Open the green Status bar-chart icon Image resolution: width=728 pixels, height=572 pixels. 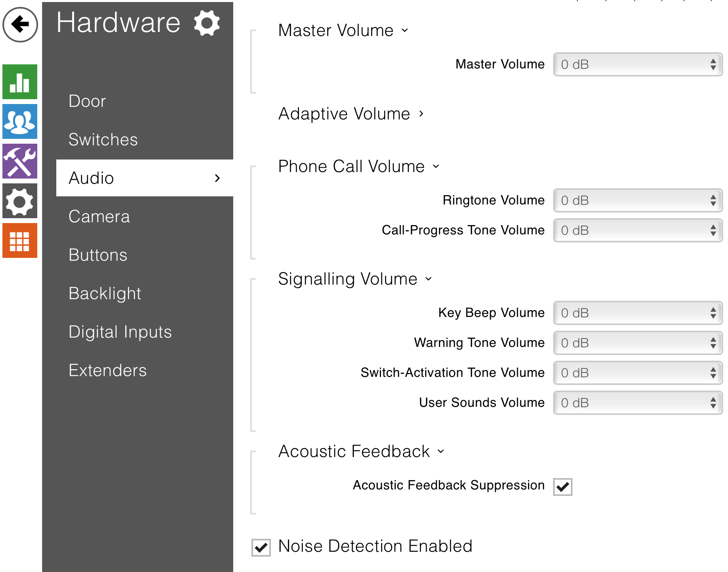20,82
